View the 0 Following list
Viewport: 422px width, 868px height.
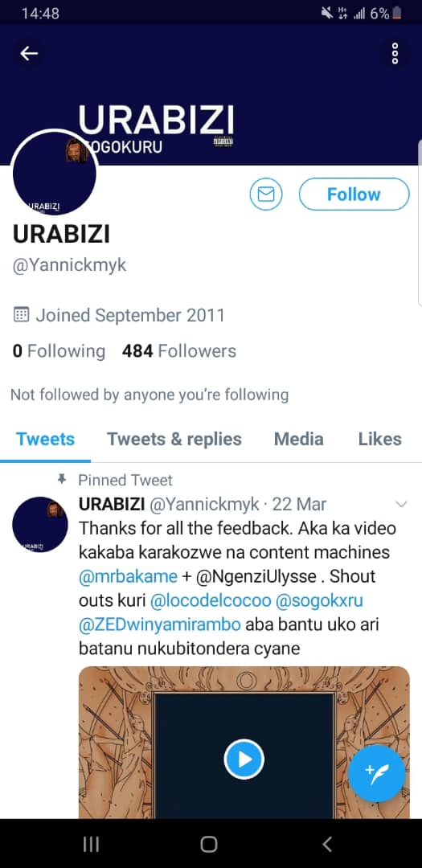(59, 351)
